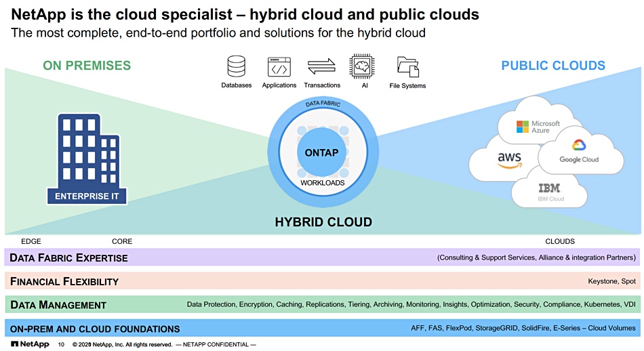Click the 'Keystone, Spot' text
Screen dimensions: 644x351
coord(611,281)
